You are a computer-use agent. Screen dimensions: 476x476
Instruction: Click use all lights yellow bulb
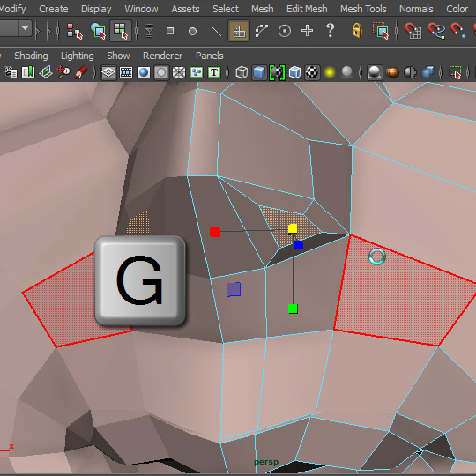(x=330, y=72)
